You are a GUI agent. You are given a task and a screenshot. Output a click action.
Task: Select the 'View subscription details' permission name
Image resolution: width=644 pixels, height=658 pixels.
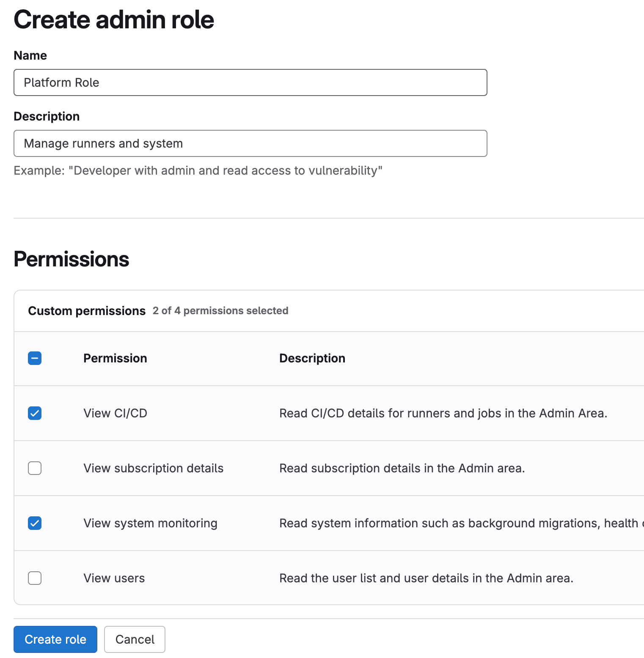tap(153, 468)
